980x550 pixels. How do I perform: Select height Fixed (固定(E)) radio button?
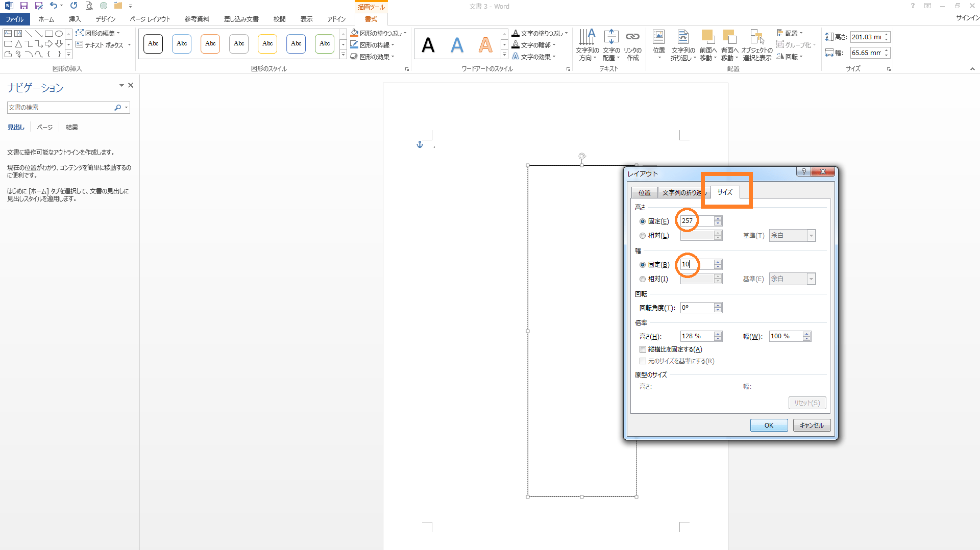click(643, 221)
